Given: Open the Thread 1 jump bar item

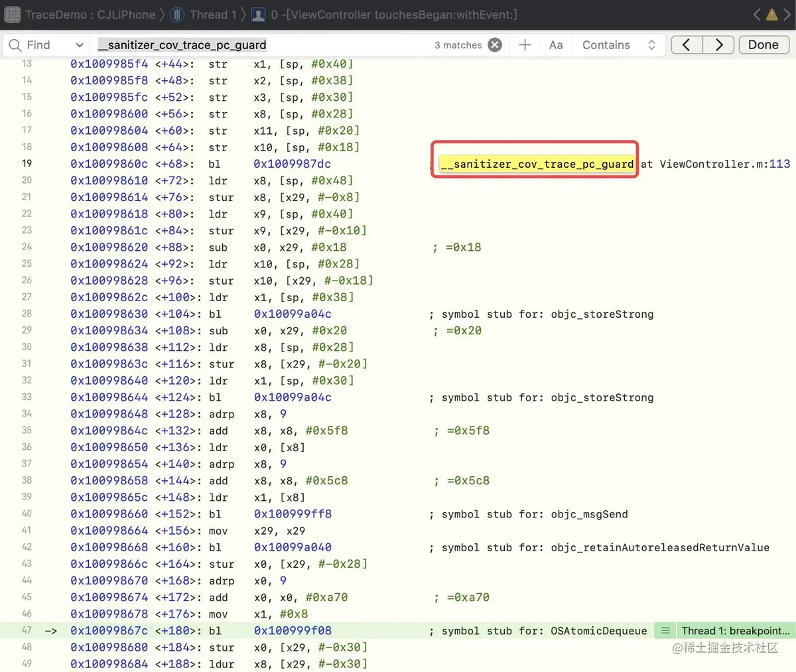Looking at the screenshot, I should click(212, 14).
